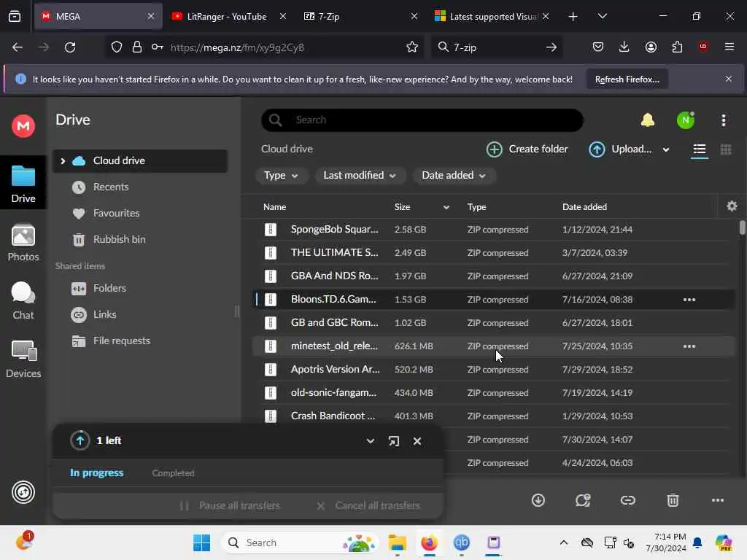Viewport: 747px width, 560px height.
Task: Click the download icon in bottom action bar
Action: point(538,500)
